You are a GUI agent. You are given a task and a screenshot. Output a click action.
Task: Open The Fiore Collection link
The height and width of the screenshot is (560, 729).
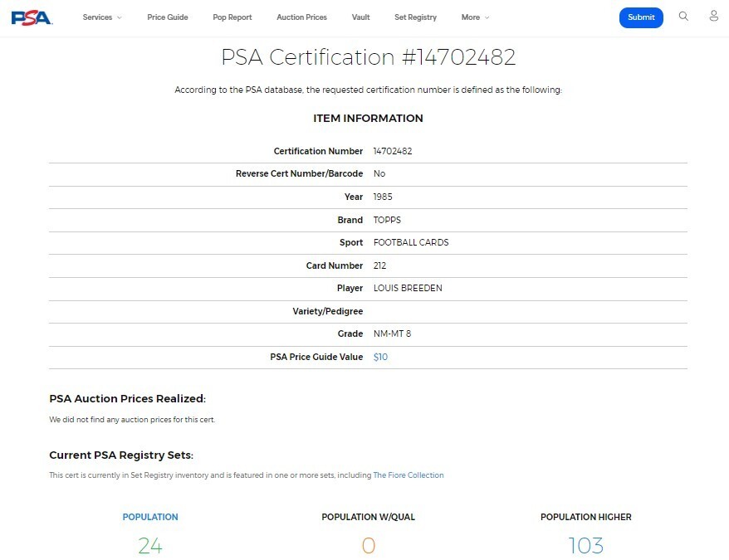point(409,475)
